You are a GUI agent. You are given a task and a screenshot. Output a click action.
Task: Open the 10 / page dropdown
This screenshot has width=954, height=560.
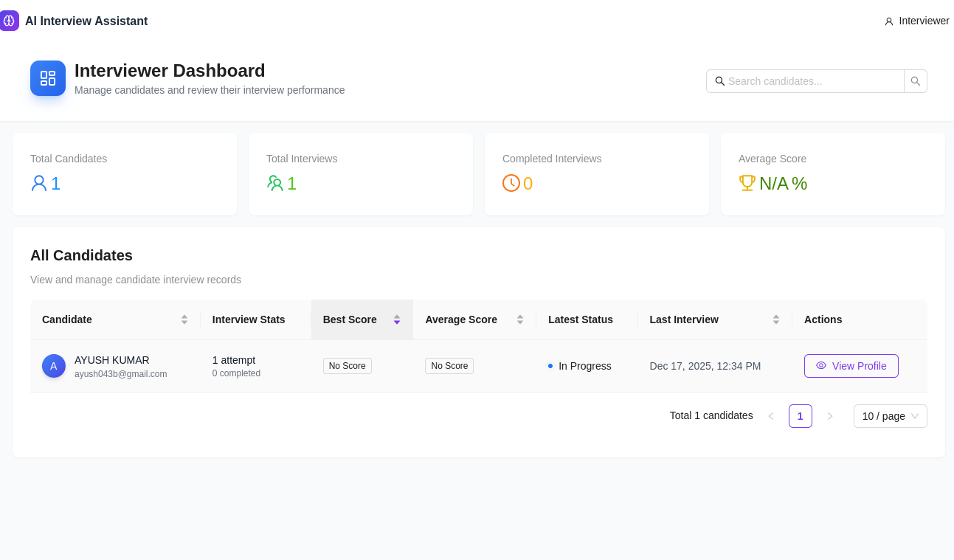tap(891, 416)
